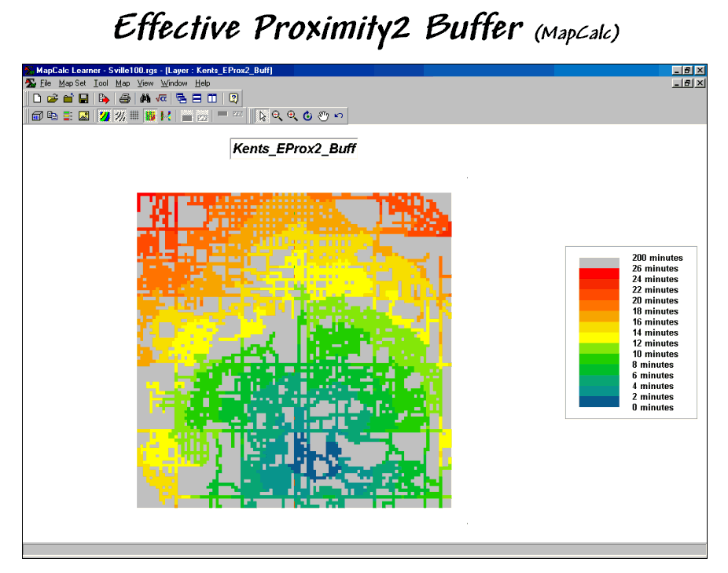Viewport: 728px width, 573px height.
Task: Expand the View menu
Action: click(145, 83)
